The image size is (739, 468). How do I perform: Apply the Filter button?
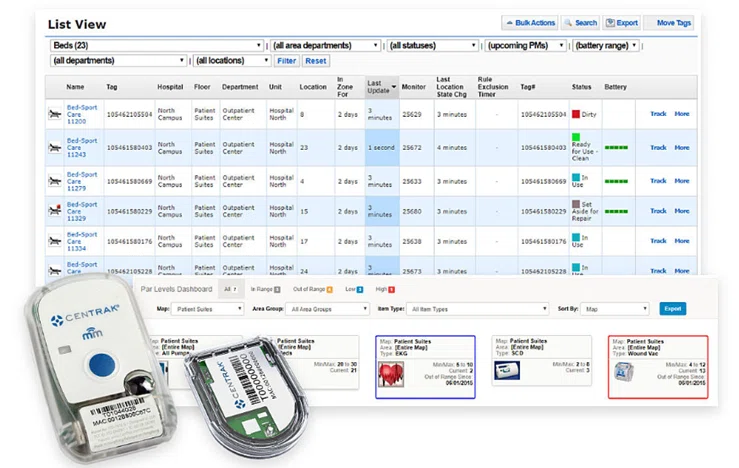coord(287,61)
